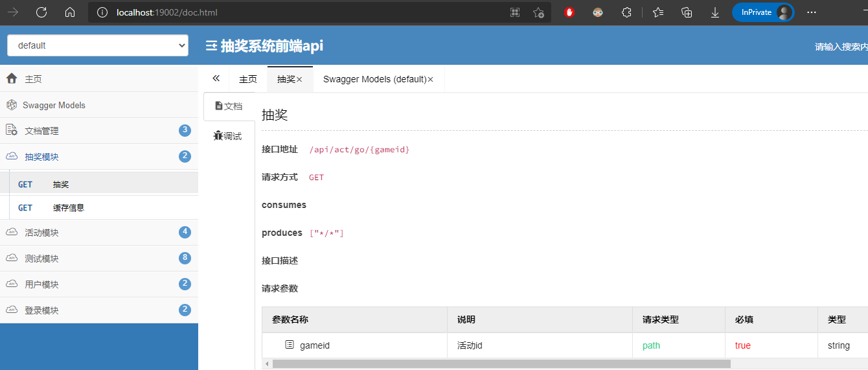Click the browser refresh icon

click(x=41, y=12)
